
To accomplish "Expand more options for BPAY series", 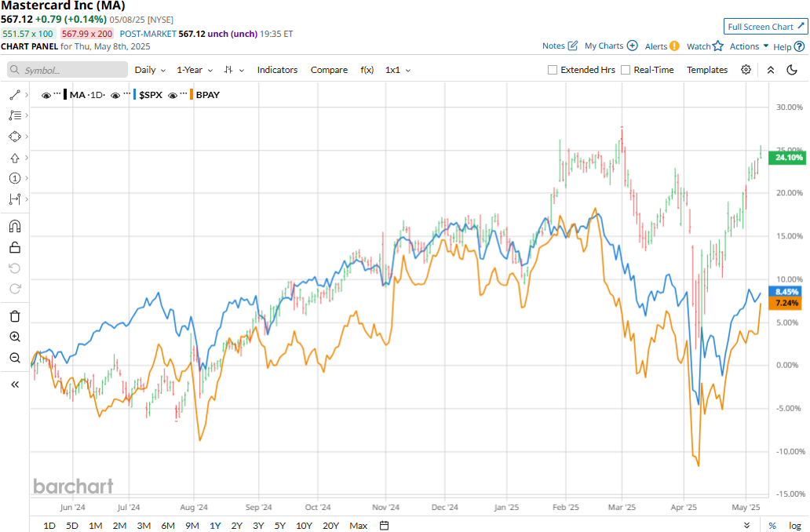I will coord(184,93).
